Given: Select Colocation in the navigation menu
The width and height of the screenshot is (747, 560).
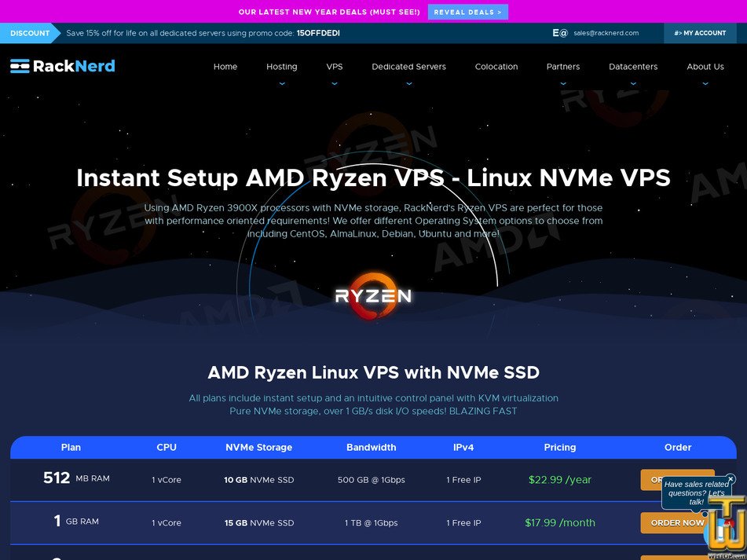Looking at the screenshot, I should (496, 67).
